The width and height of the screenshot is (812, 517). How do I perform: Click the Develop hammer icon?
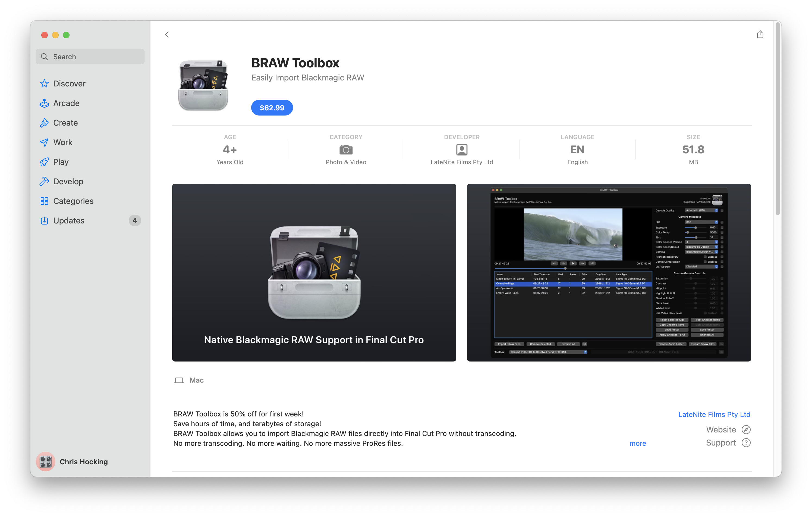[44, 181]
